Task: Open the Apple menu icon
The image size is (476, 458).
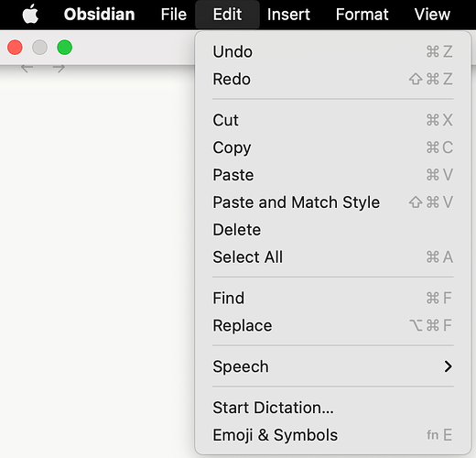Action: coord(30,14)
